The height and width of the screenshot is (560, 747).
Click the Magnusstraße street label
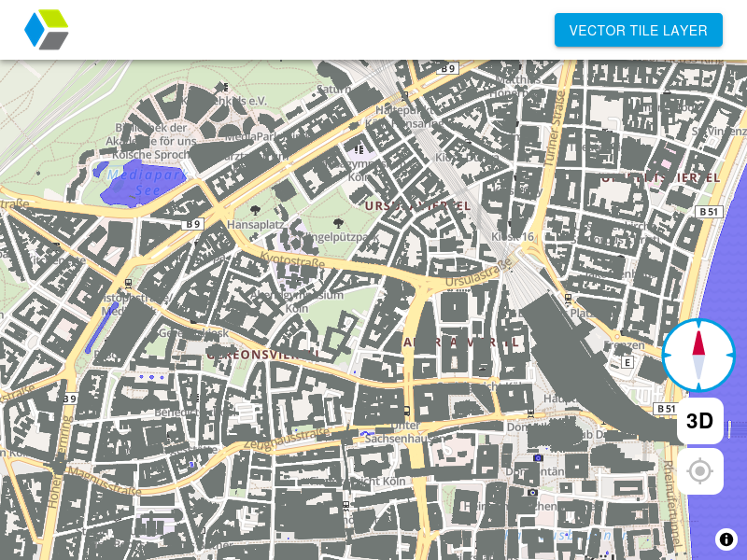point(104,481)
